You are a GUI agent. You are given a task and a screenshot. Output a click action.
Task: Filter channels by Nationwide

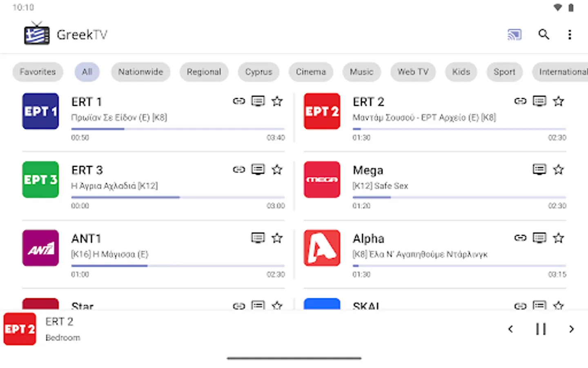(x=140, y=72)
